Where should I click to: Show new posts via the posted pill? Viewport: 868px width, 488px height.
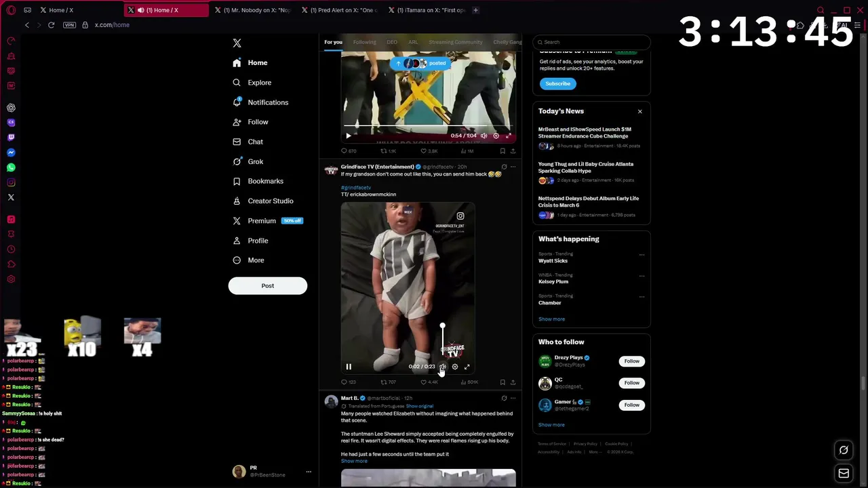tap(421, 63)
